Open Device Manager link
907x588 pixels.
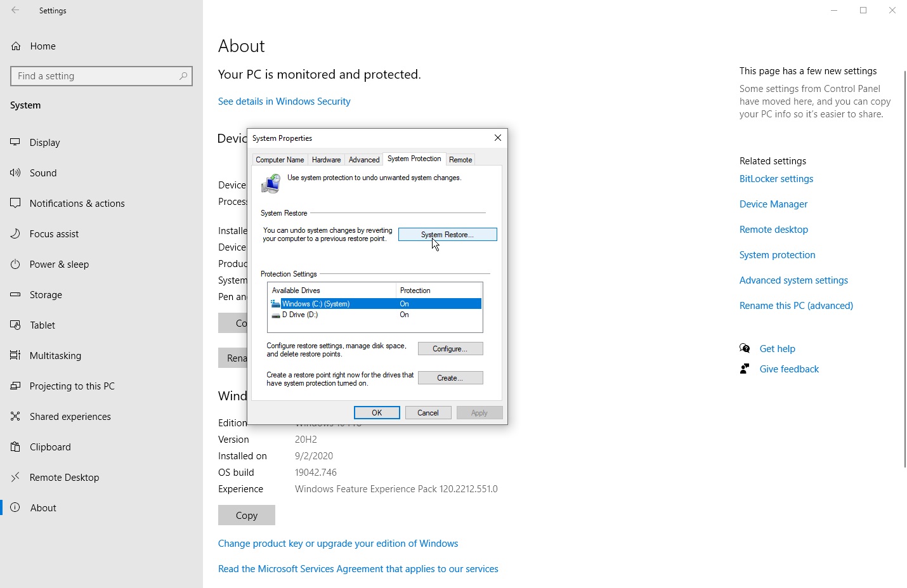(x=773, y=204)
